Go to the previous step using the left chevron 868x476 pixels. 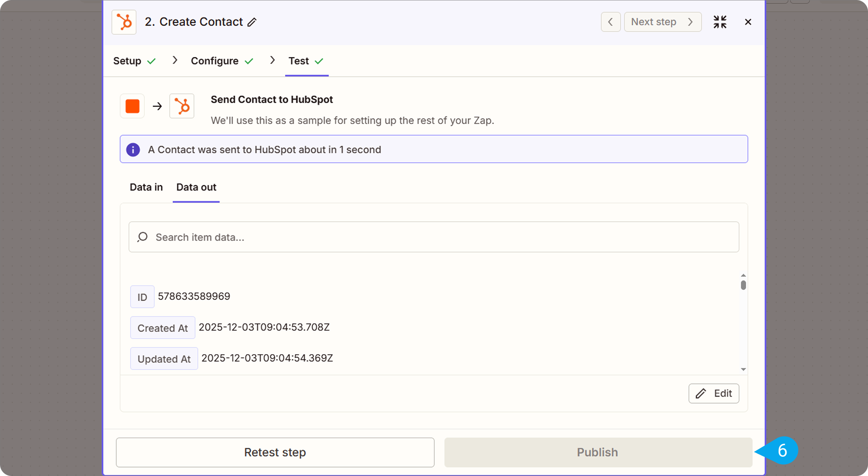pos(610,22)
